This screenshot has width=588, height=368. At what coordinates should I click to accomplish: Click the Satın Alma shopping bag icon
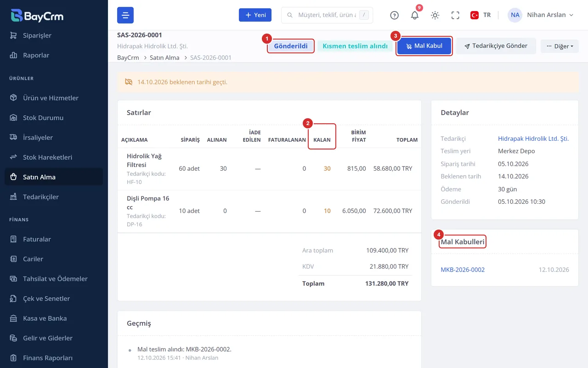pyautogui.click(x=14, y=177)
